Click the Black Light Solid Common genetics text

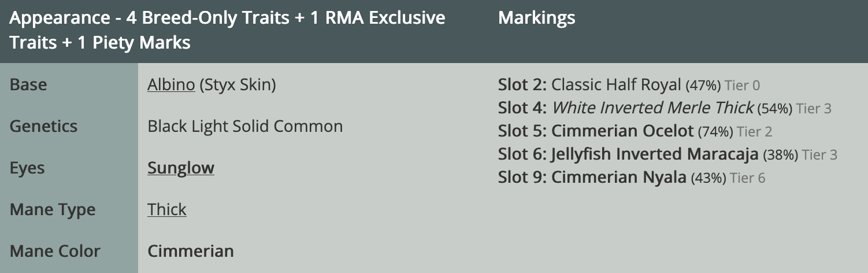245,127
